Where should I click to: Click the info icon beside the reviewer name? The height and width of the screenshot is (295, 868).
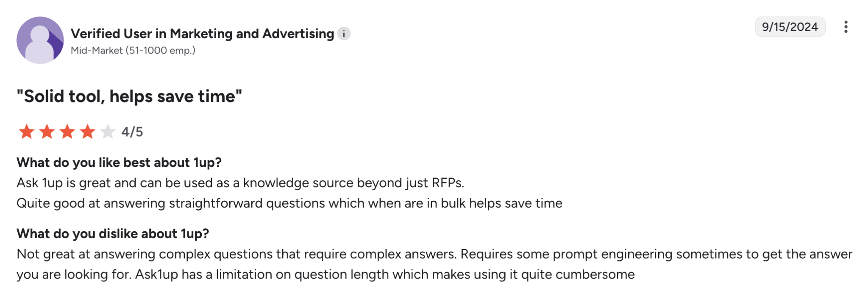tap(343, 33)
